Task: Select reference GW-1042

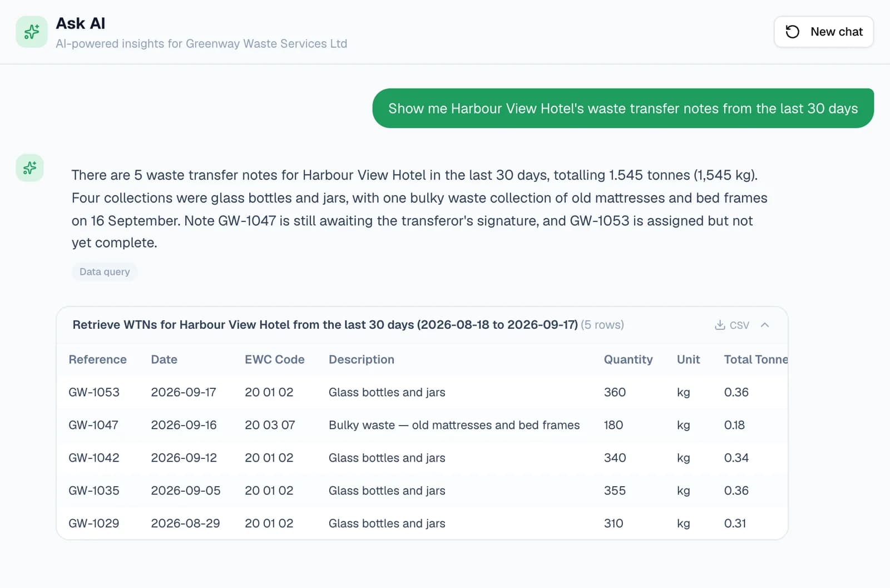Action: [94, 458]
